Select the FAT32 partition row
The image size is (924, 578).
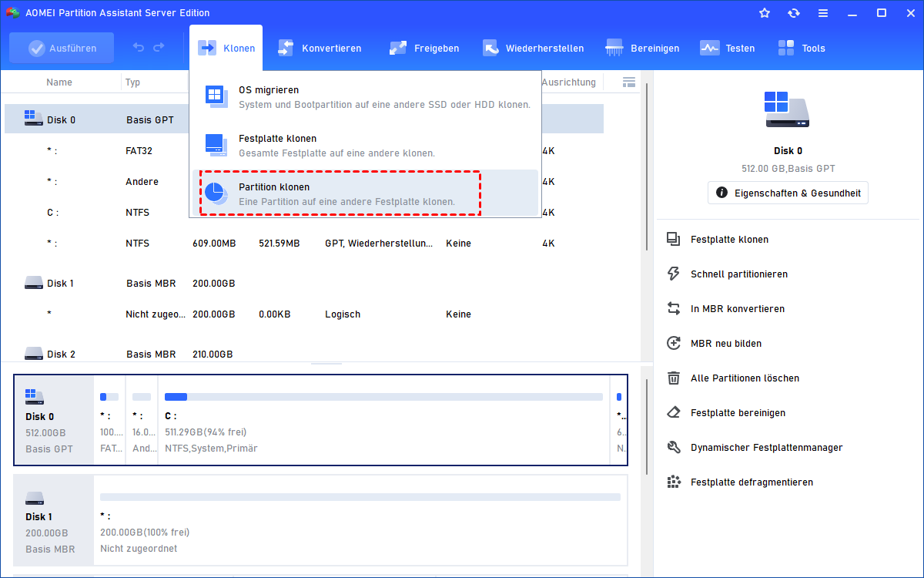[304, 150]
